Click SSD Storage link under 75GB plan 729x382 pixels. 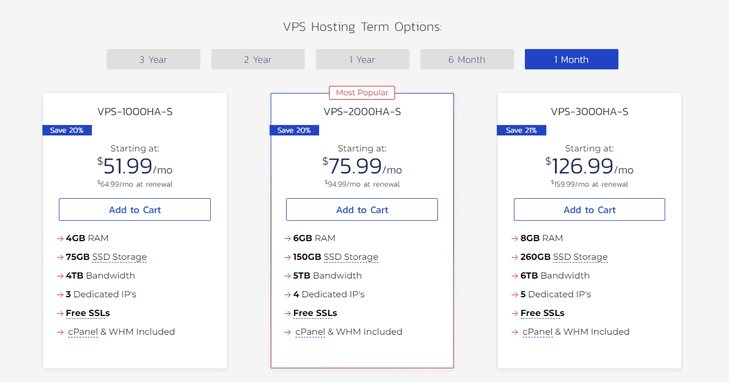pyautogui.click(x=119, y=257)
